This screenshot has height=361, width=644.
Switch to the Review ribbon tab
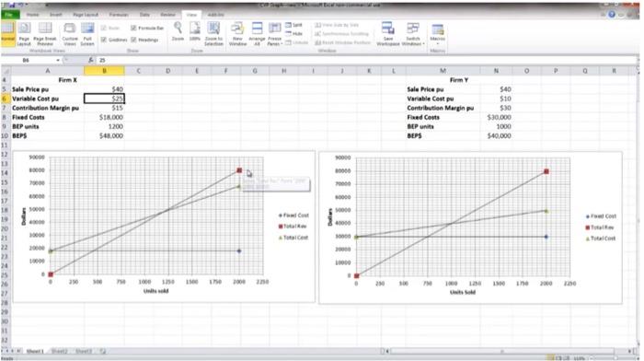(167, 15)
